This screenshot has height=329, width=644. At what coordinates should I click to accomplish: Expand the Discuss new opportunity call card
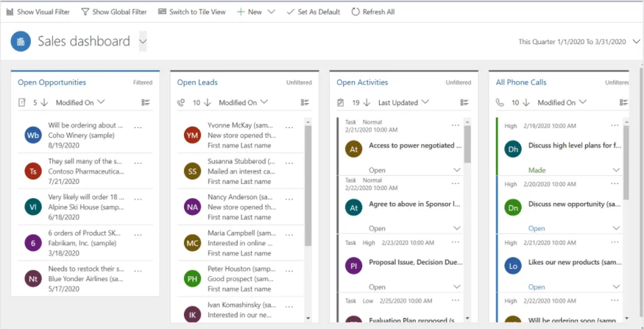point(616,228)
